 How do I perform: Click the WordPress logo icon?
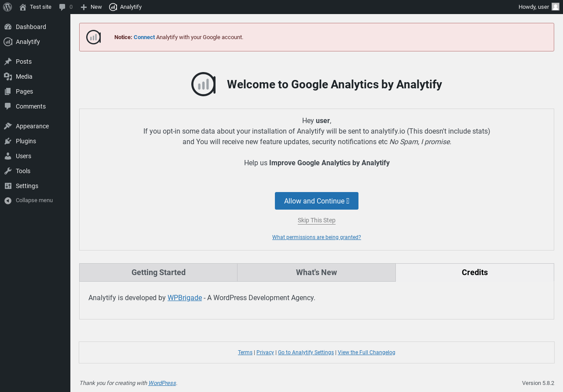(x=7, y=7)
